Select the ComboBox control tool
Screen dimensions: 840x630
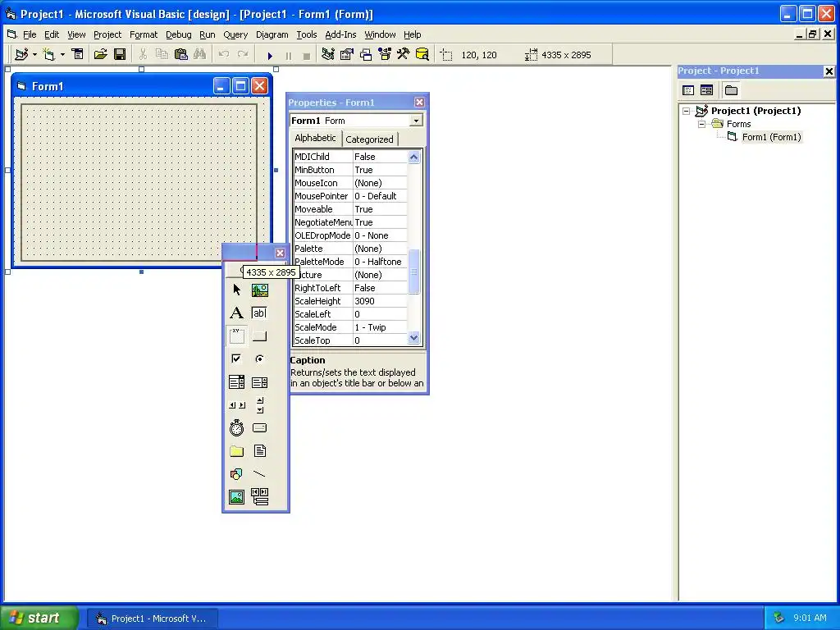pyautogui.click(x=236, y=382)
